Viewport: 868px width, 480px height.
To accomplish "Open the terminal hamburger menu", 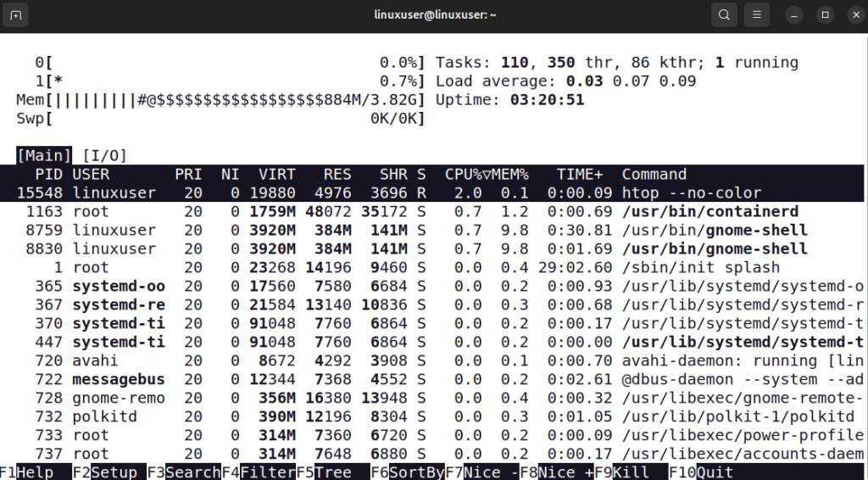I will pos(758,14).
